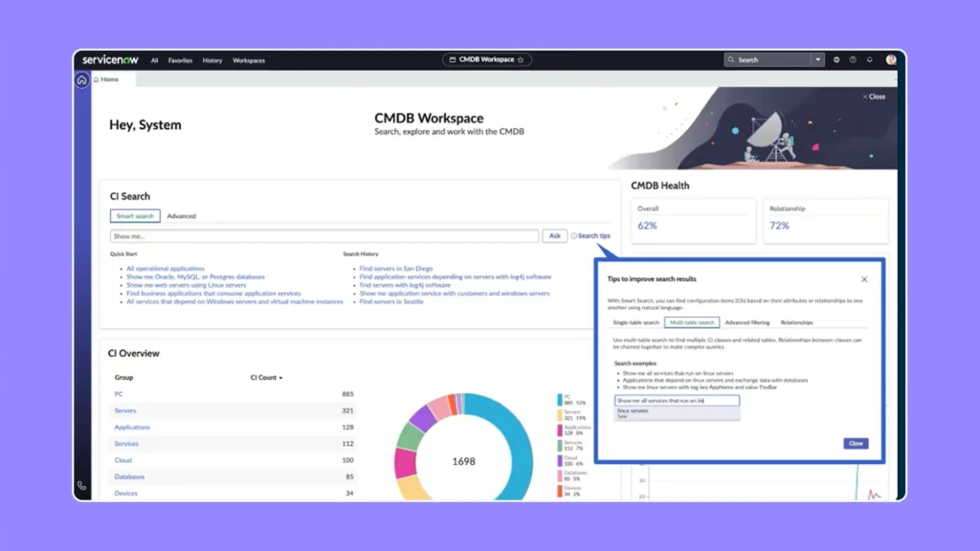
Task: Star the CMDB Workspace as favorite
Action: [x=521, y=59]
